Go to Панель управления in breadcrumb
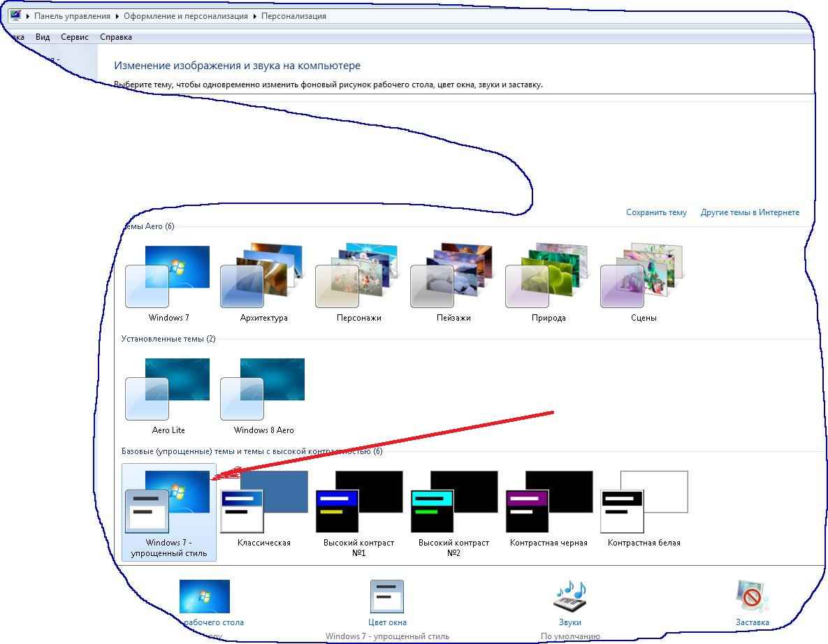This screenshot has height=644, width=828. click(x=73, y=16)
